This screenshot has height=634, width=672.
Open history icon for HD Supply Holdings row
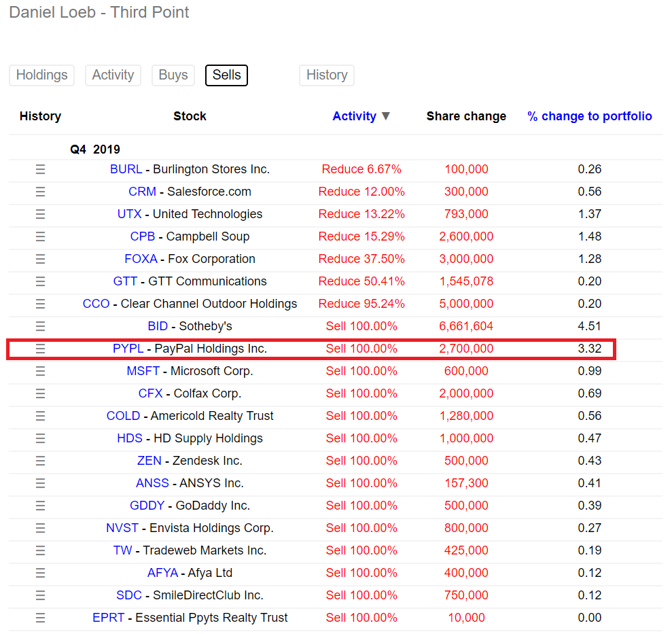pos(40,438)
